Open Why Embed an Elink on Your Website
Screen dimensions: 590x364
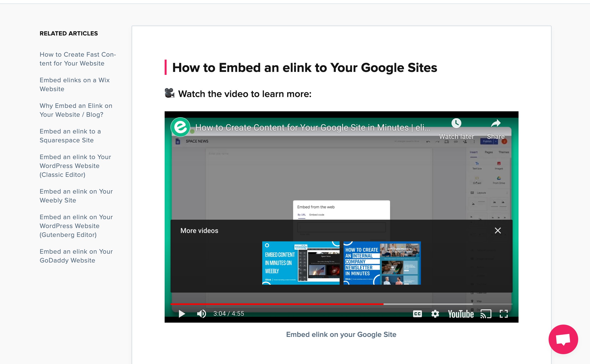(76, 110)
